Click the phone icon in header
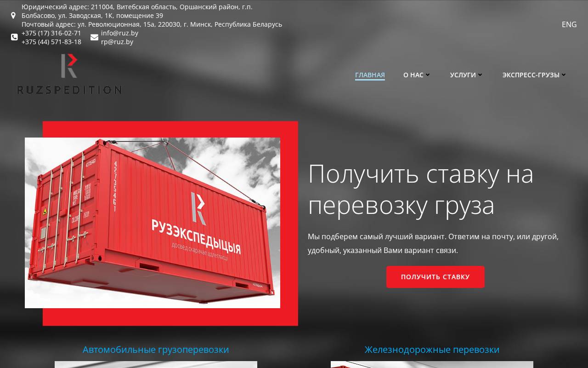The height and width of the screenshot is (368, 588). click(14, 37)
